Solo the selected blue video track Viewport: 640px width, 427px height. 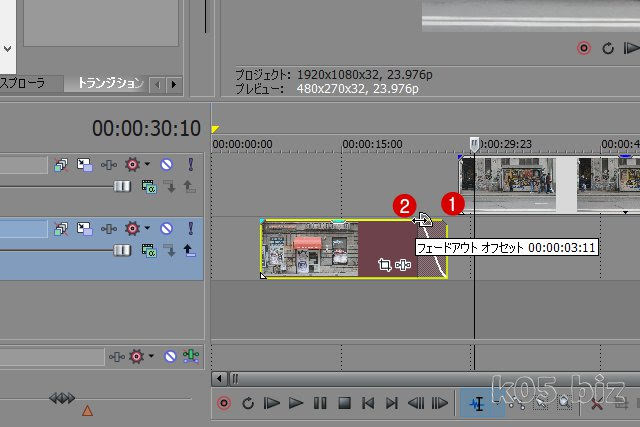tap(190, 228)
